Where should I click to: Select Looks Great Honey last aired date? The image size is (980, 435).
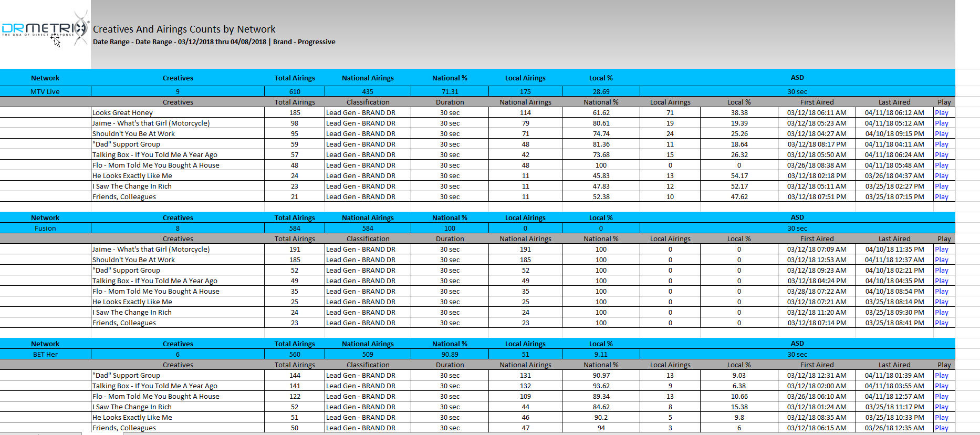894,112
